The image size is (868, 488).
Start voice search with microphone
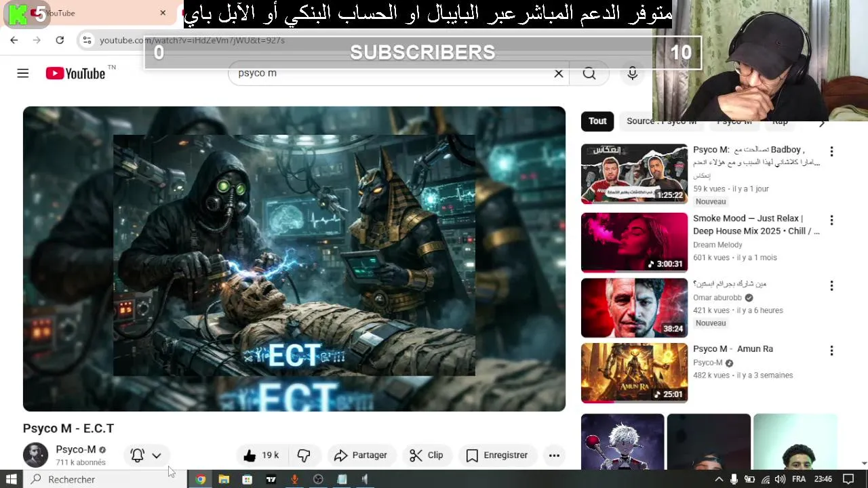tap(633, 73)
